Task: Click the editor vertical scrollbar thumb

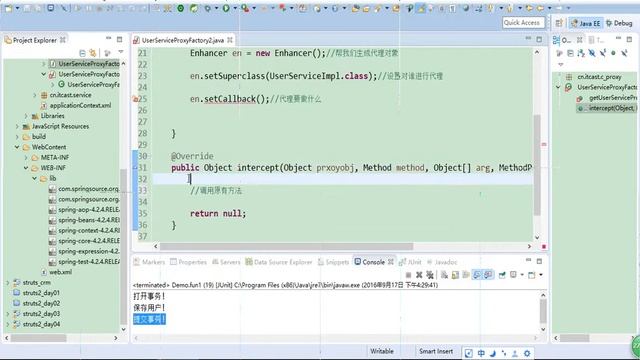Action: 537,165
